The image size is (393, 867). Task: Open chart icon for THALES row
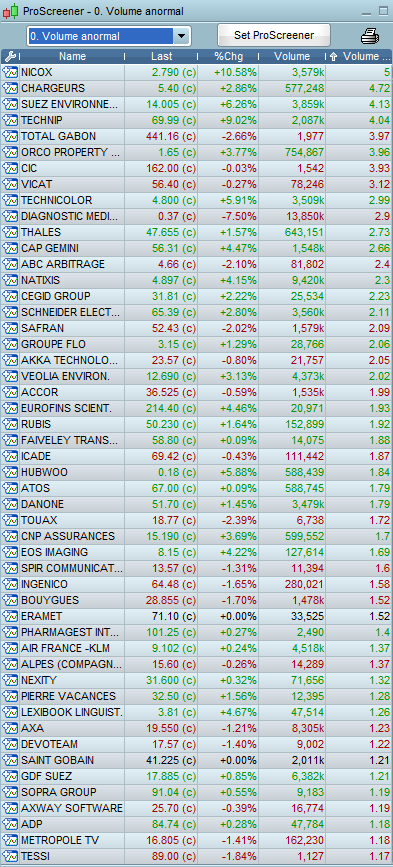(10, 232)
